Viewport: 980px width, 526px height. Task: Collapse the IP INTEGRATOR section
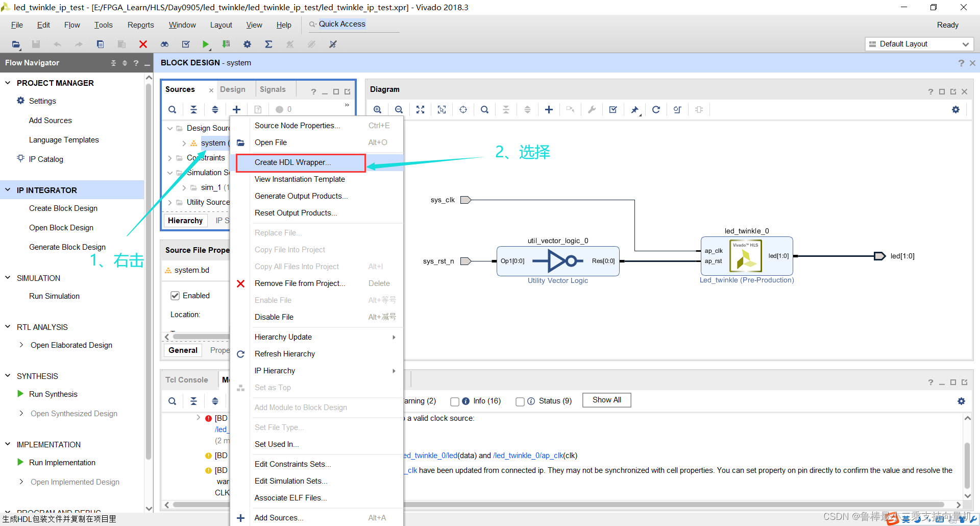click(8, 190)
